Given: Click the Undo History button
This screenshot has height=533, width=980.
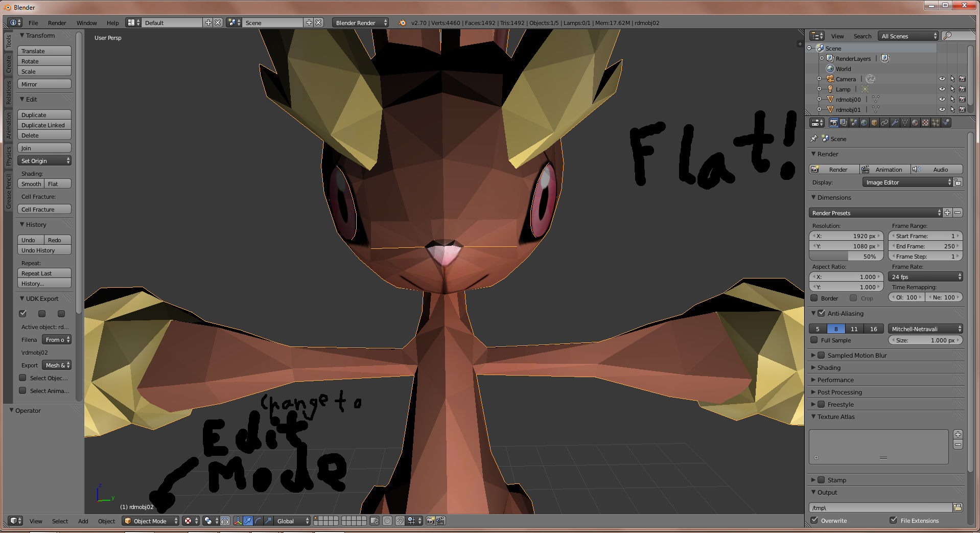Looking at the screenshot, I should 44,250.
